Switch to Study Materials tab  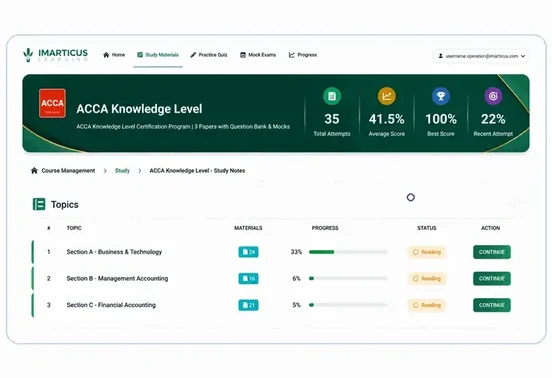tap(158, 55)
